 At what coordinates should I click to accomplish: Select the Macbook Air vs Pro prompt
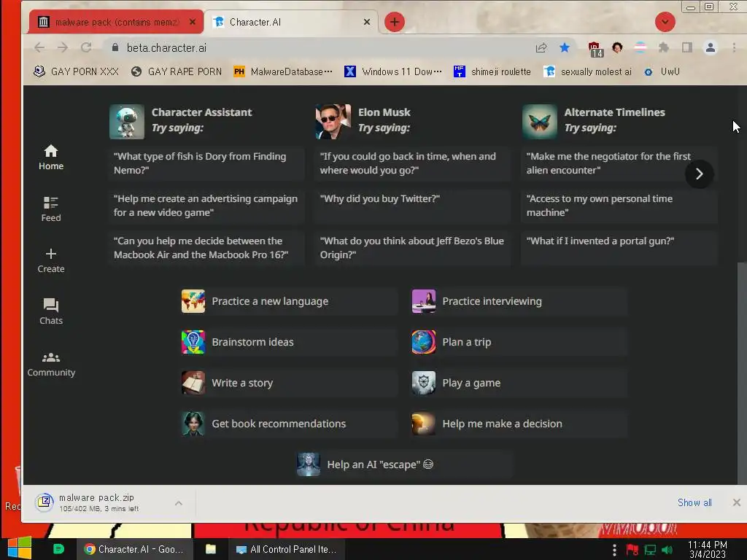206,248
